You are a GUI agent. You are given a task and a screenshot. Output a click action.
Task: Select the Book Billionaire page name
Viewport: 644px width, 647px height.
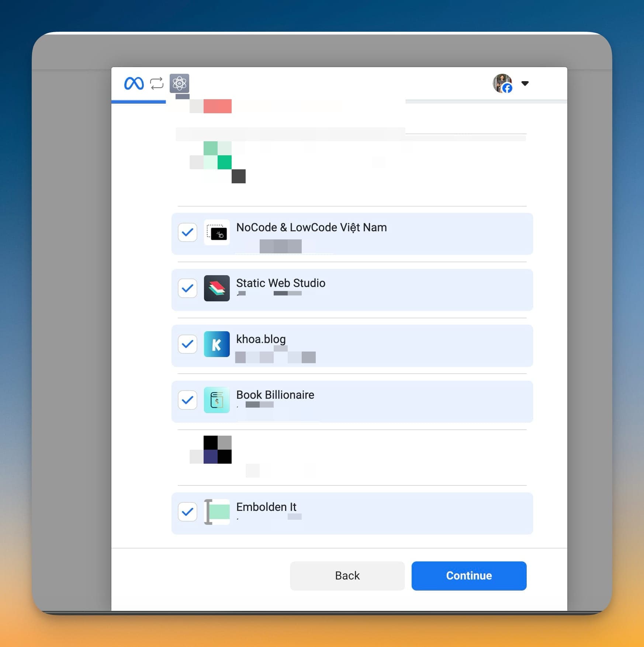coord(275,395)
